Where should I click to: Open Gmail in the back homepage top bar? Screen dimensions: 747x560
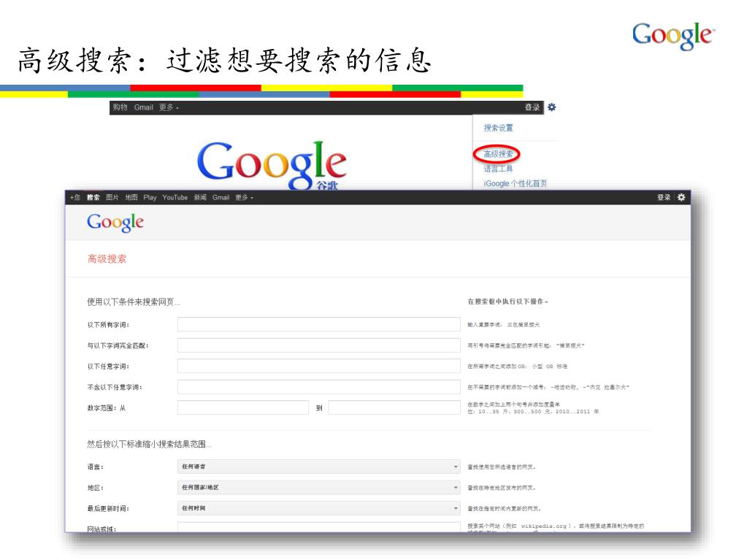pos(143,107)
